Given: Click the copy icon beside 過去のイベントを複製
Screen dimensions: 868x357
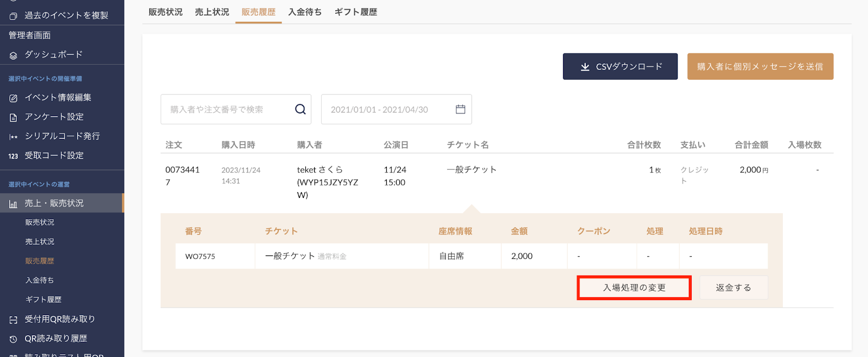Looking at the screenshot, I should pos(14,16).
